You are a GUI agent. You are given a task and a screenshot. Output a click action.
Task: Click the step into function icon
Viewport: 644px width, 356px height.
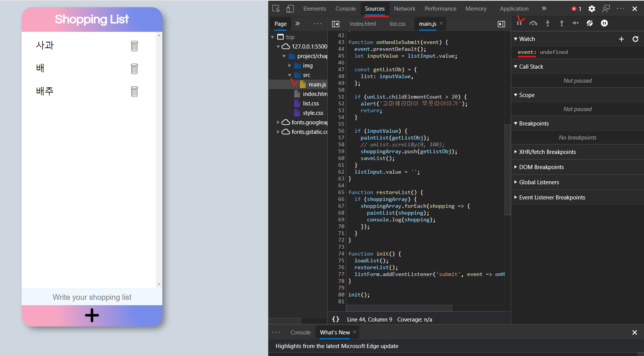(x=547, y=23)
